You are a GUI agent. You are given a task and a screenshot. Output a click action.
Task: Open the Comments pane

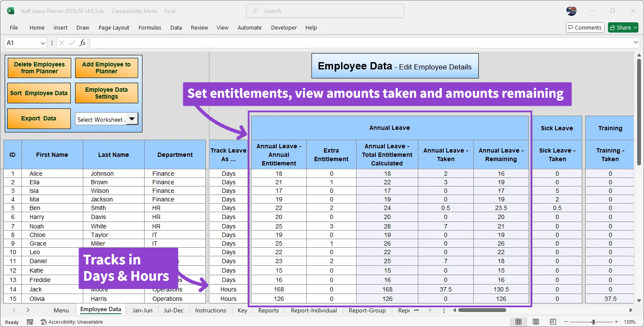[585, 27]
